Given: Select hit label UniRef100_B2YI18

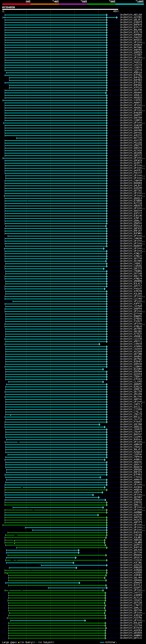Looking at the screenshot, I should pos(131,203).
